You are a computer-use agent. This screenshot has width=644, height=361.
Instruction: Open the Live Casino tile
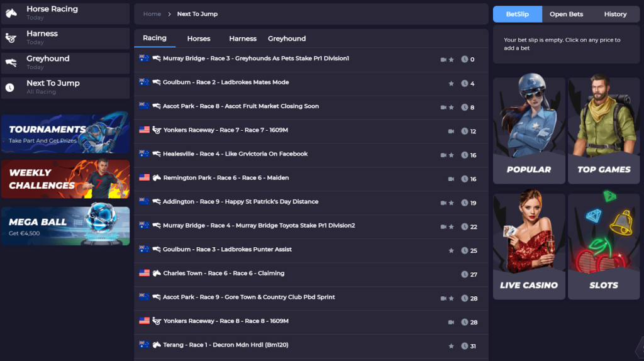pos(529,246)
